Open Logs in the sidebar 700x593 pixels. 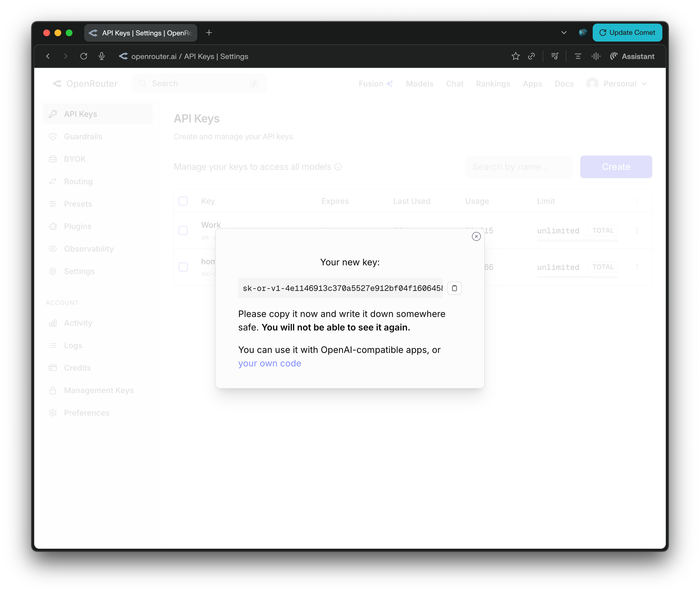click(97, 346)
